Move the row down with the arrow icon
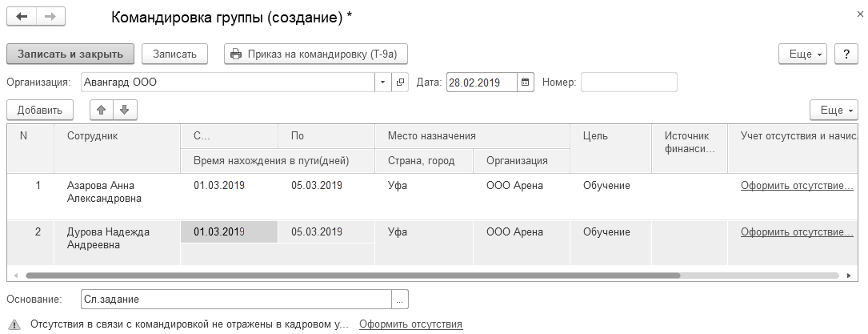The image size is (868, 334). pos(126,109)
